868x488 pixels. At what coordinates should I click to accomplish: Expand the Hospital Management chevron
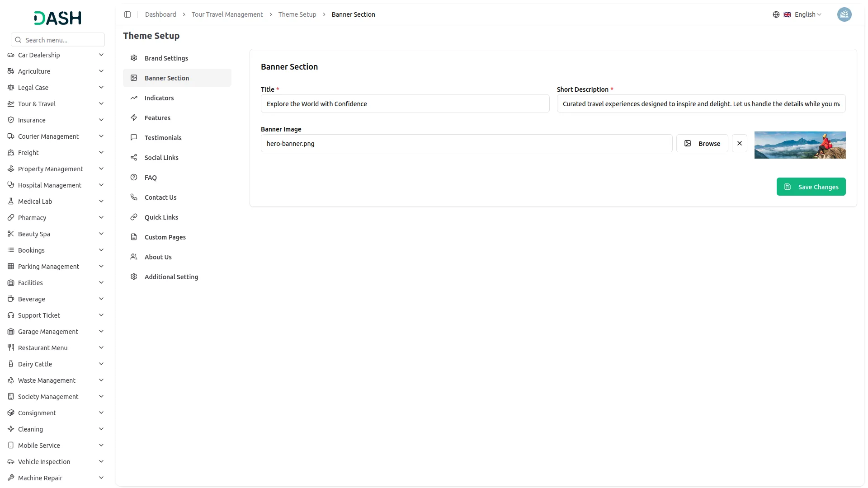point(101,185)
